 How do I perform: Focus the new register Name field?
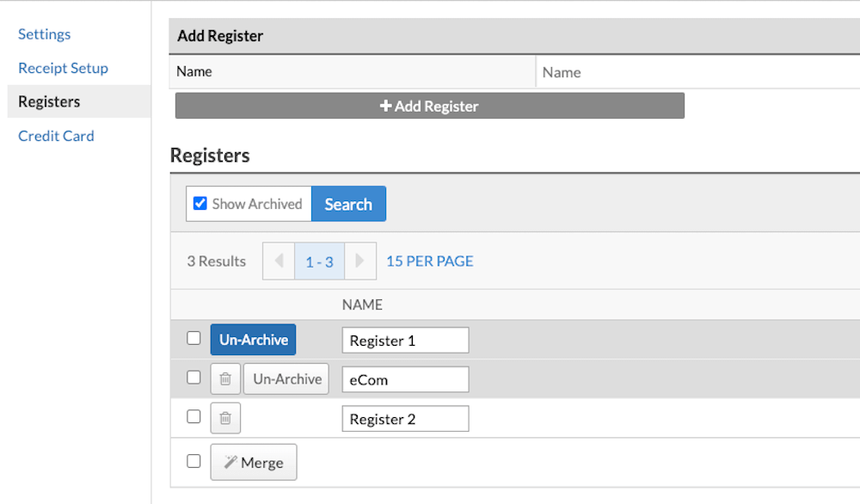pyautogui.click(x=697, y=72)
